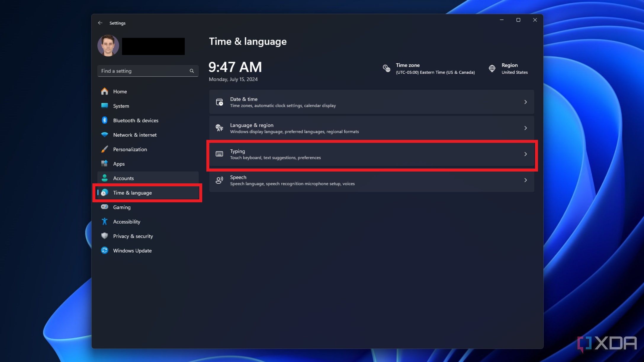
Task: Click Time & language page heading
Action: (x=248, y=41)
